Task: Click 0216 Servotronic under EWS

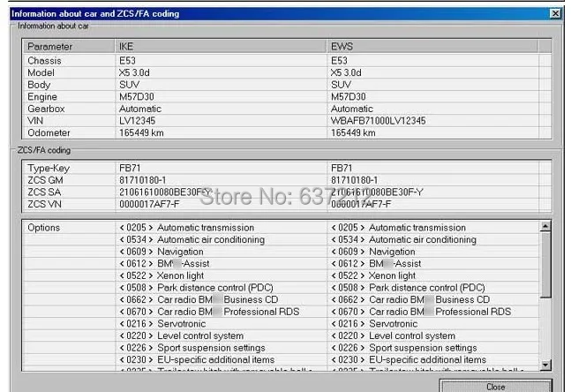Action: (374, 323)
